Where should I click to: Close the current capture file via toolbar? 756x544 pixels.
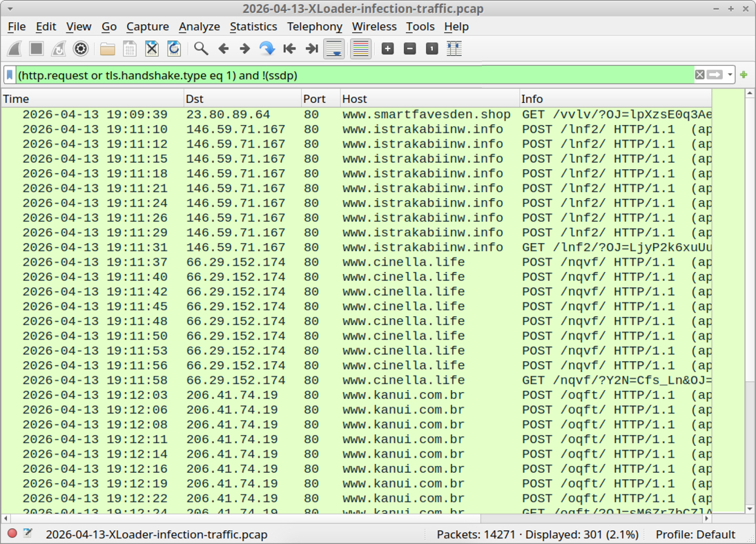point(152,49)
